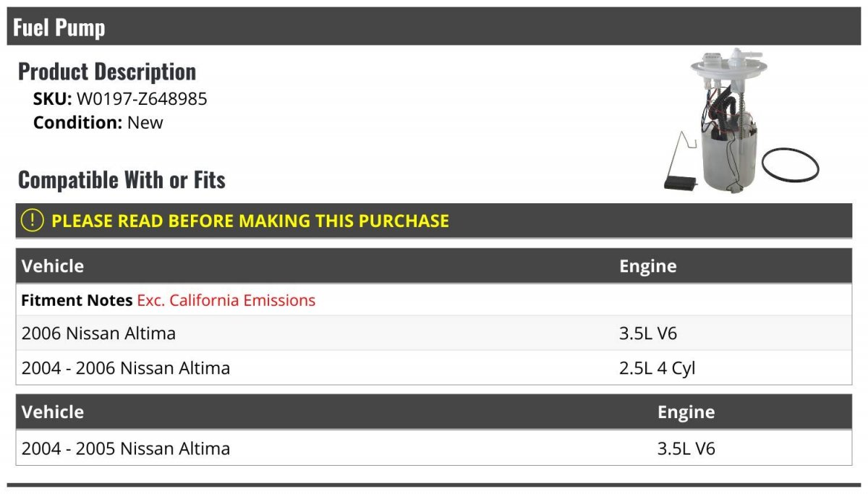Image resolution: width=868 pixels, height=494 pixels.
Task: Click the first table's Vehicle column header
Action: (x=53, y=266)
